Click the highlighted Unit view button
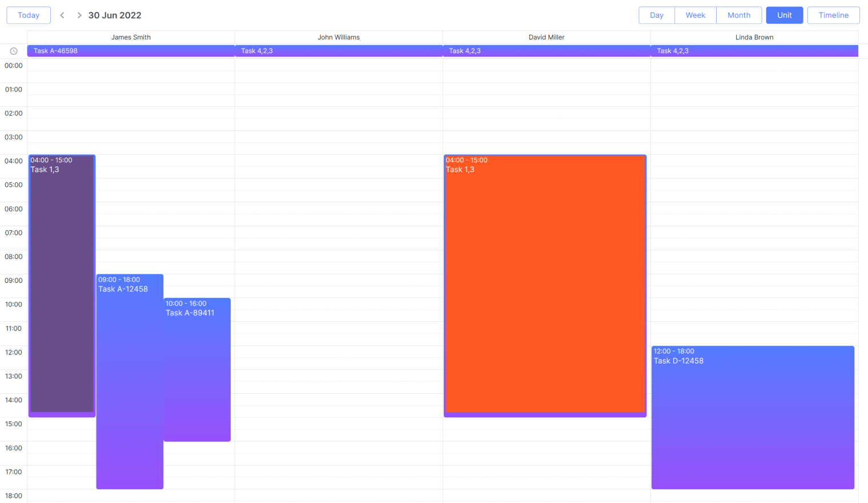Screen dimensions: 868x503 784,15
